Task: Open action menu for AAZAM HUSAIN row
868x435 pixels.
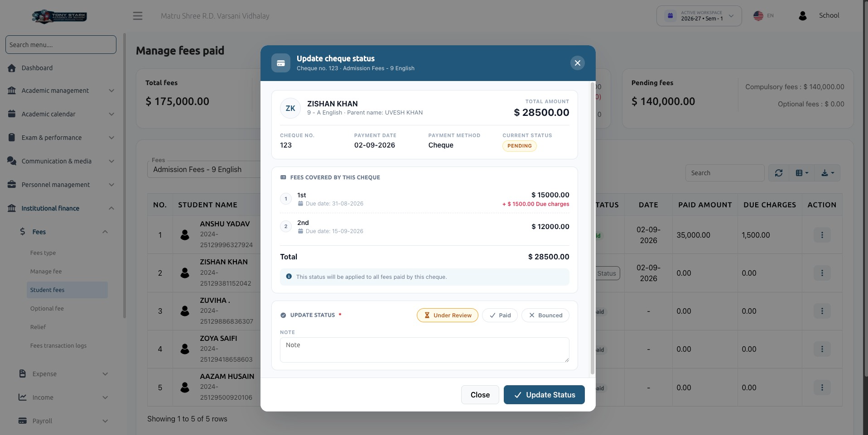Action: click(x=822, y=387)
